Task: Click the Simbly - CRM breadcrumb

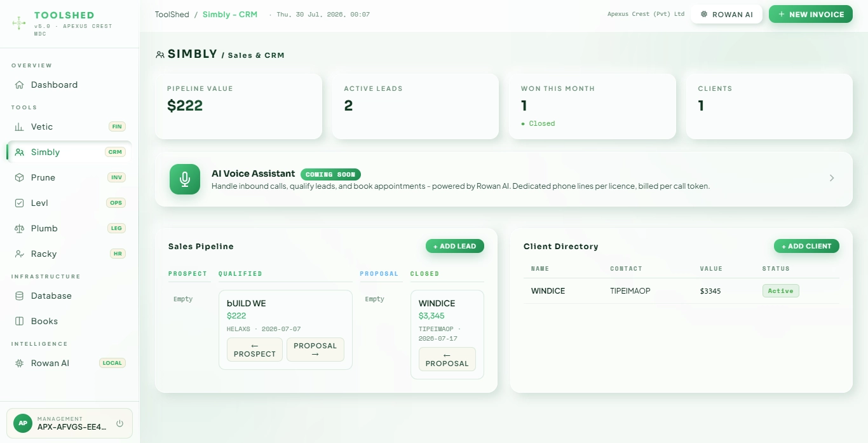Action: [x=230, y=14]
